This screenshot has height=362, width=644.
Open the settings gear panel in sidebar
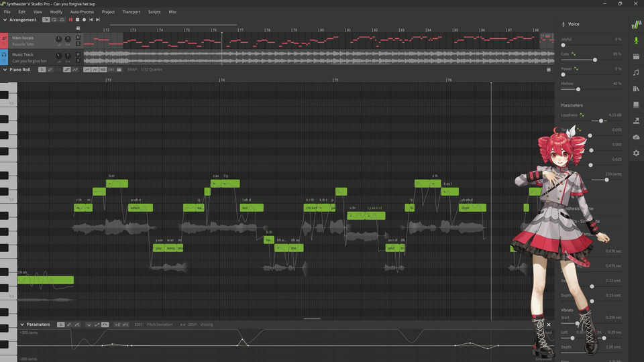(x=636, y=153)
